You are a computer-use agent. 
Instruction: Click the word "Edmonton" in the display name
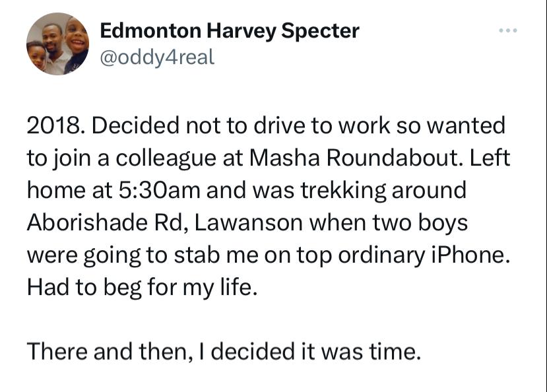point(150,31)
